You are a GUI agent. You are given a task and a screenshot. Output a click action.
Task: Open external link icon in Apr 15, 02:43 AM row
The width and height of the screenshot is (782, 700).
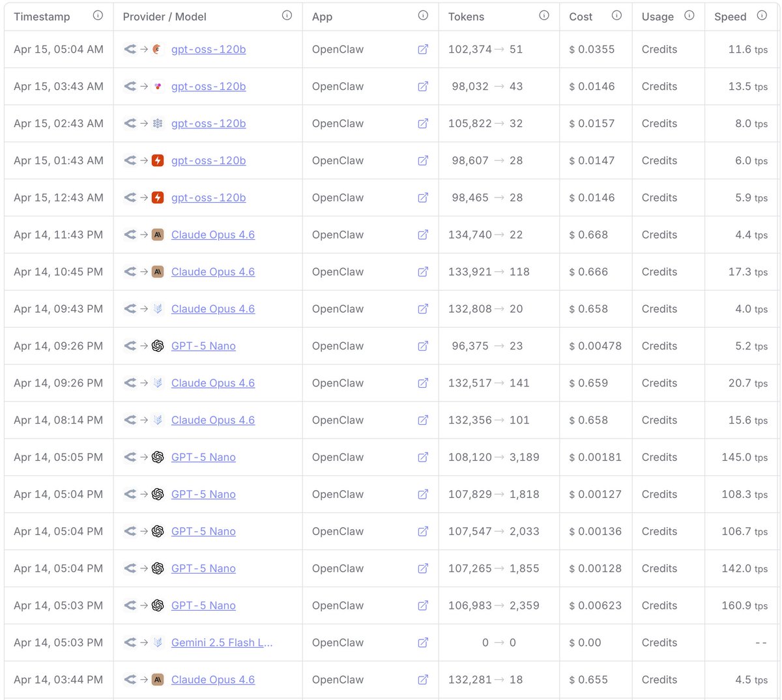[423, 123]
